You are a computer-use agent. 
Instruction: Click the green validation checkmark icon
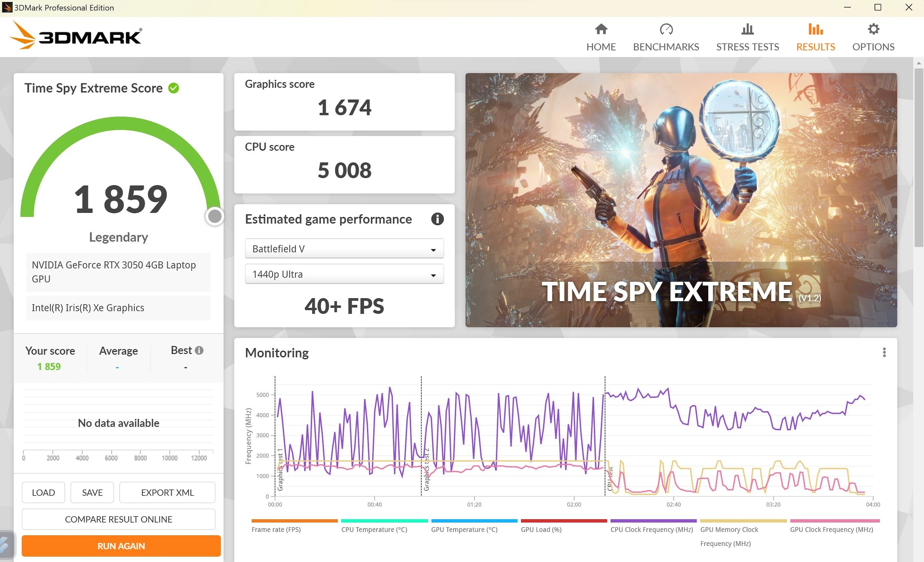[173, 88]
